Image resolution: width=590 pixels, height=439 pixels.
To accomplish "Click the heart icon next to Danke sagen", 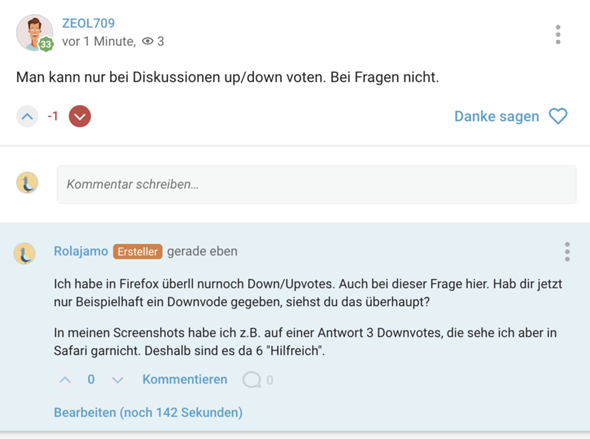I will coord(558,116).
